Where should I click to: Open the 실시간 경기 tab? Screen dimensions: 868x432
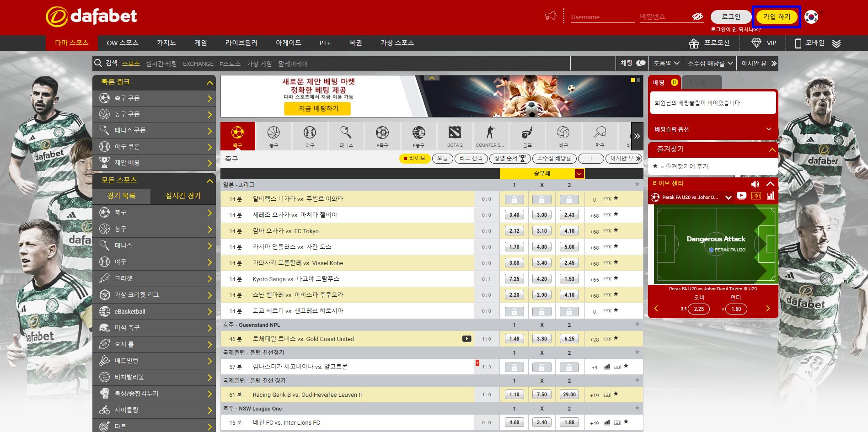click(x=182, y=196)
